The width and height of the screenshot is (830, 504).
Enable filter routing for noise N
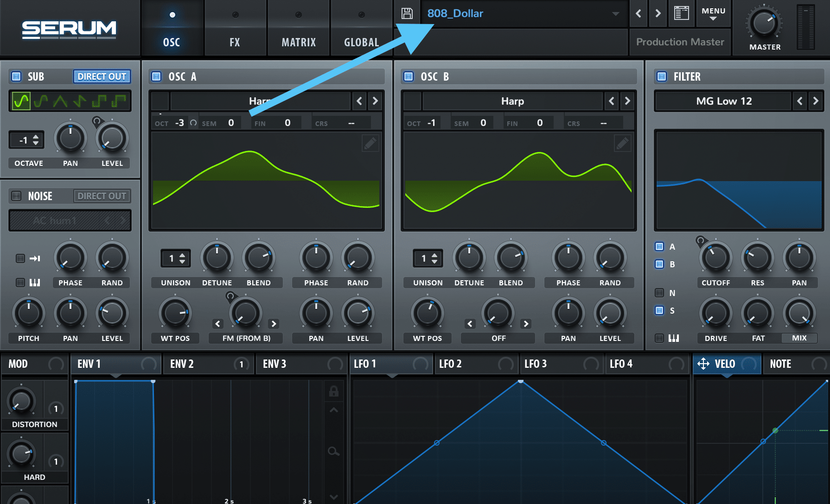pos(659,293)
